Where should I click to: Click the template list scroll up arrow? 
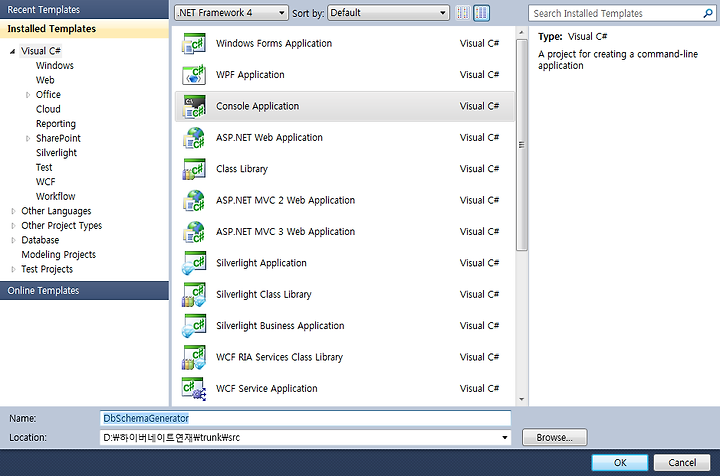click(x=521, y=33)
